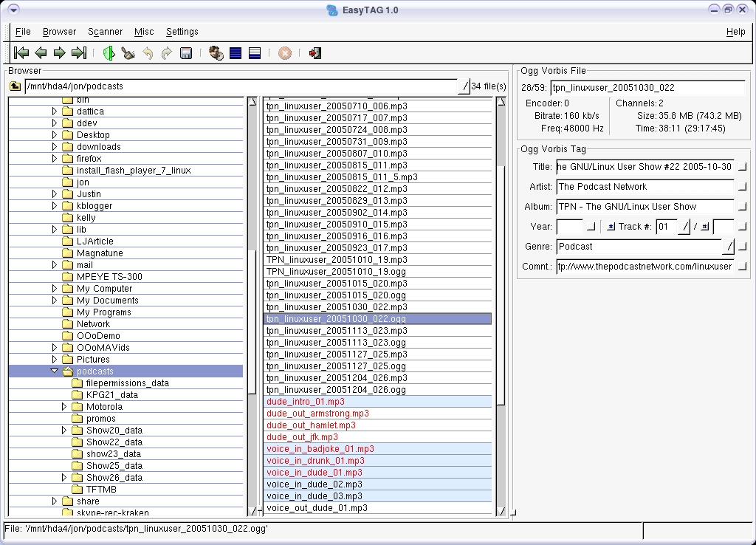Go to parent directory folder icon
The width and height of the screenshot is (756, 545).
click(15, 86)
